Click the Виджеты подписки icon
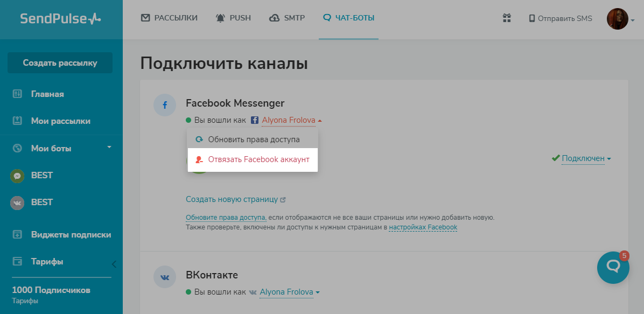Screen dimensions: 644x314 point(17,235)
